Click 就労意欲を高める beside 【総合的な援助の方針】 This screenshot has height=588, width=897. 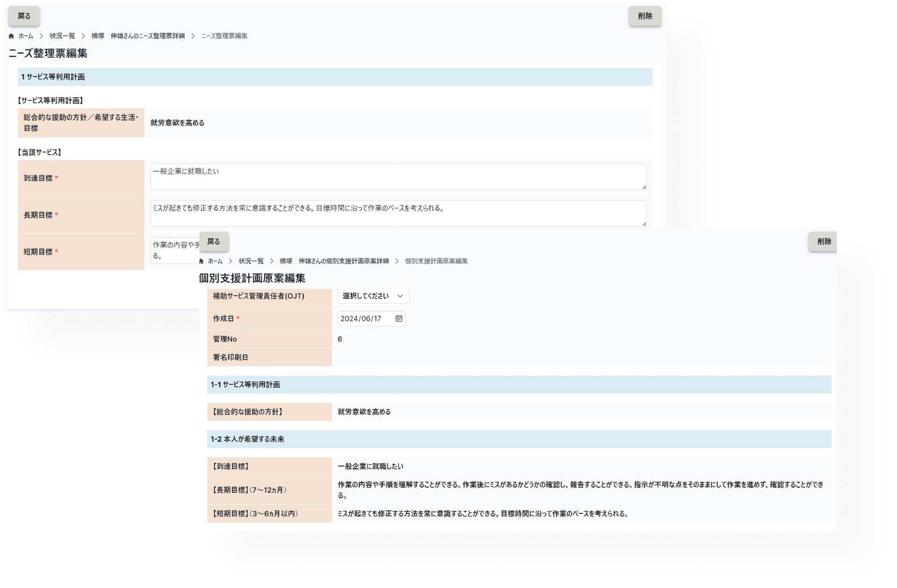point(364,412)
